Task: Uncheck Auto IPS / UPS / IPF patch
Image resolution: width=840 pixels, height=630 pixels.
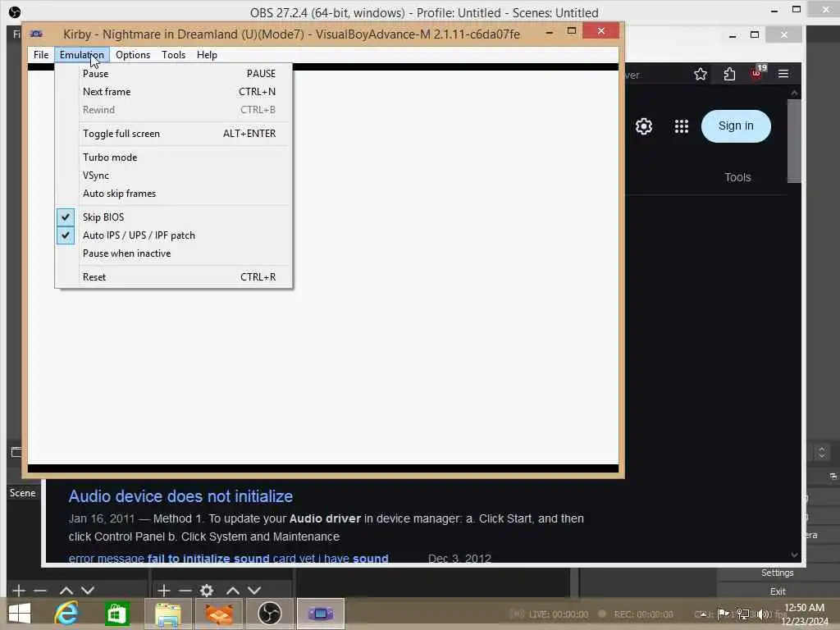Action: 174,235
